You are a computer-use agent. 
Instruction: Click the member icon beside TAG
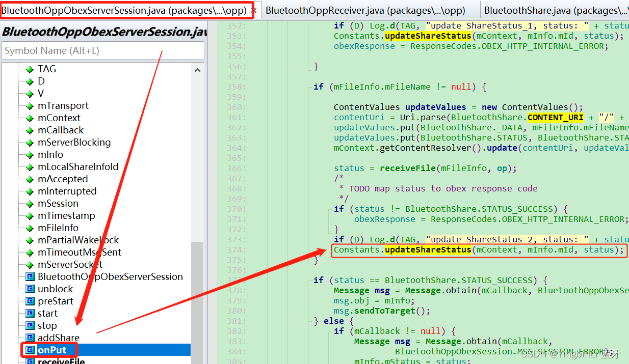click(30, 69)
